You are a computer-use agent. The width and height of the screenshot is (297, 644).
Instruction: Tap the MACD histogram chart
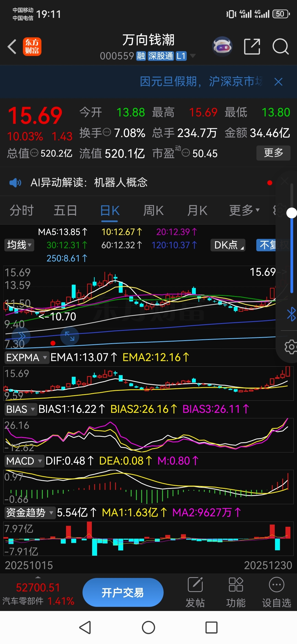(x=148, y=487)
